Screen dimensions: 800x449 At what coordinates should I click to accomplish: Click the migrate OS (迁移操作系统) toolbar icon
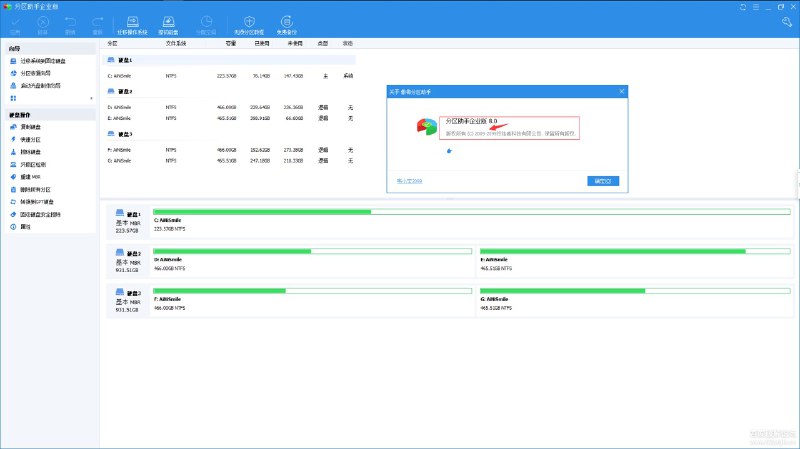pyautogui.click(x=133, y=23)
